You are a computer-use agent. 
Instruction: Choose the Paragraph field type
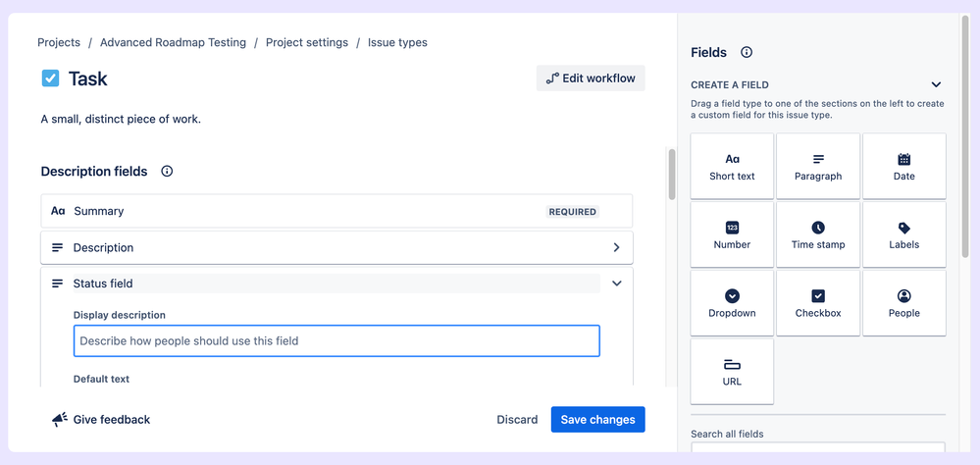[x=818, y=167]
